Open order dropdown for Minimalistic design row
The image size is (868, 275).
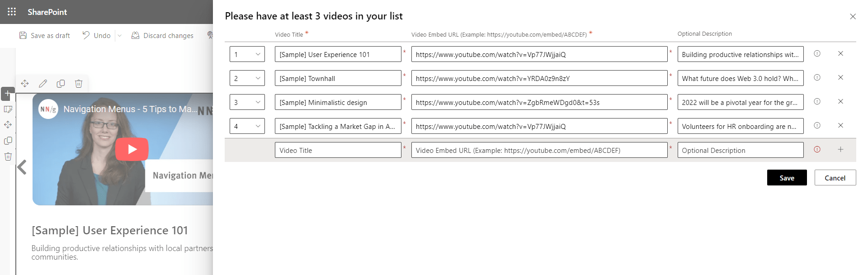click(x=247, y=102)
